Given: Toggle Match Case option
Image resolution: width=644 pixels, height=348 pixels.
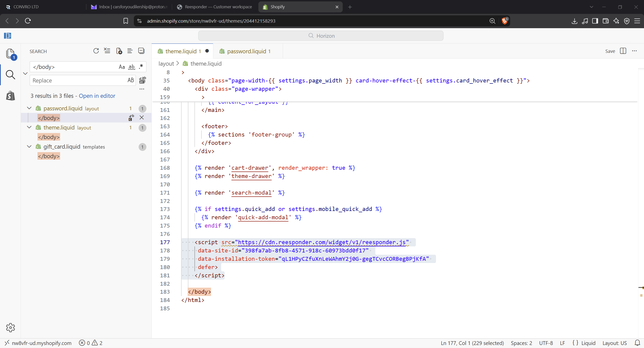Looking at the screenshot, I should [122, 67].
